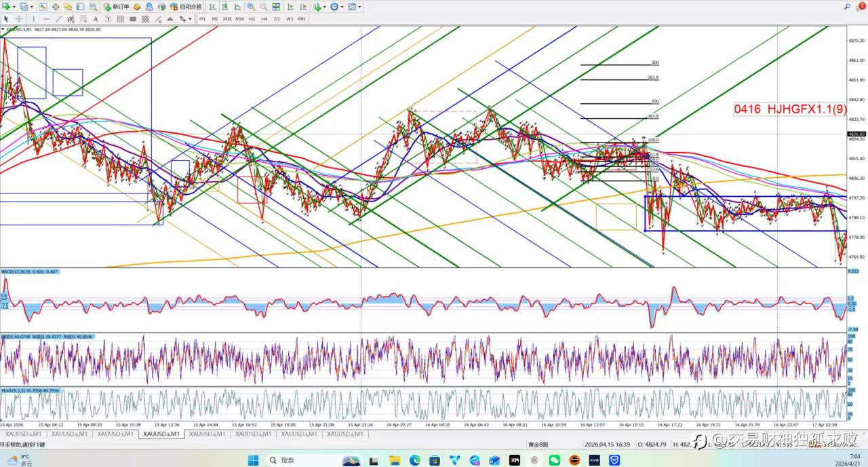This screenshot has width=868, height=467.
Task: Expand the New Chart dropdown arrow
Action: pyautogui.click(x=14, y=6)
